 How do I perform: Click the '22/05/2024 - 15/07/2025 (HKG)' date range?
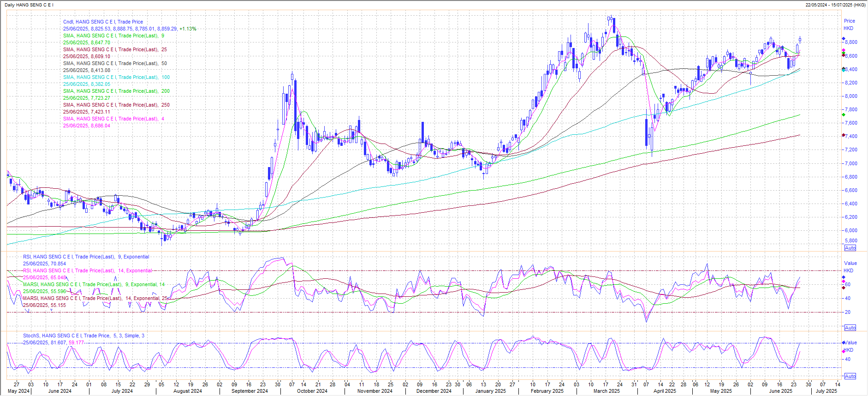coord(835,5)
